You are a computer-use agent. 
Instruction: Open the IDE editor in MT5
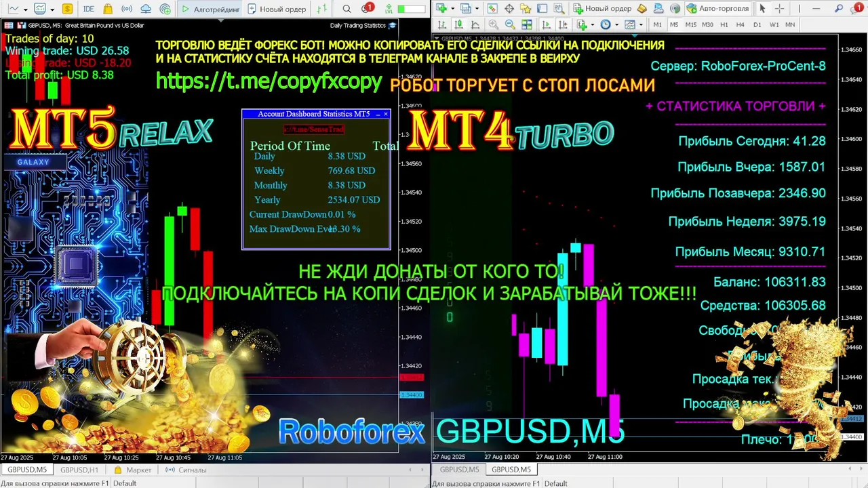[89, 9]
